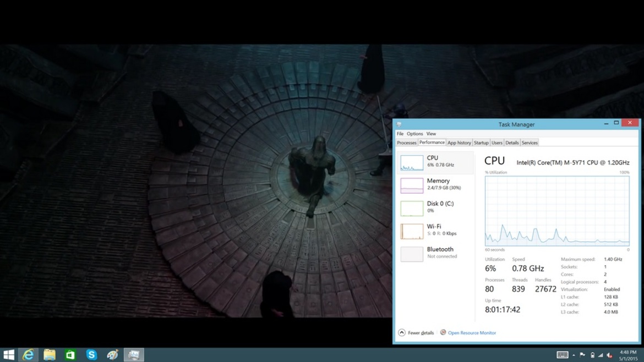
Task: Open the Action Center flag icon
Action: (x=582, y=355)
